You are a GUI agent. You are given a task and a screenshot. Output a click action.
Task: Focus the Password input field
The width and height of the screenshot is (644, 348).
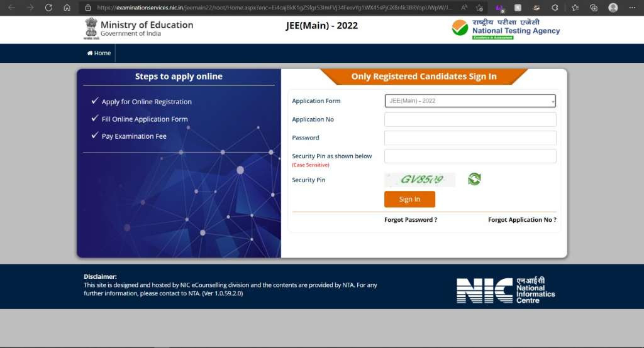[470, 138]
